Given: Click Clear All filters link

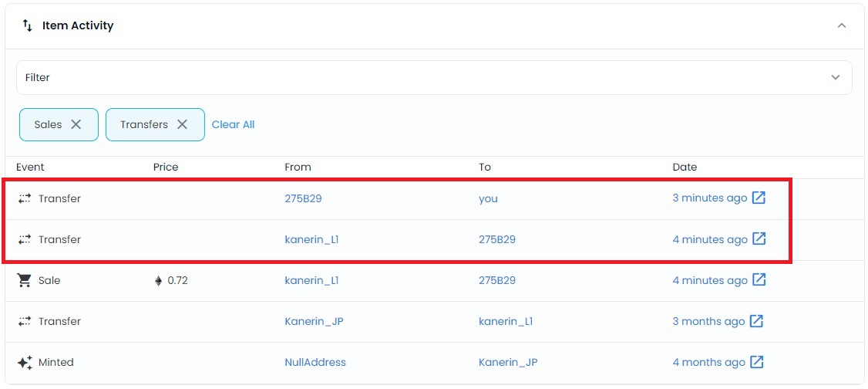Looking at the screenshot, I should [233, 125].
